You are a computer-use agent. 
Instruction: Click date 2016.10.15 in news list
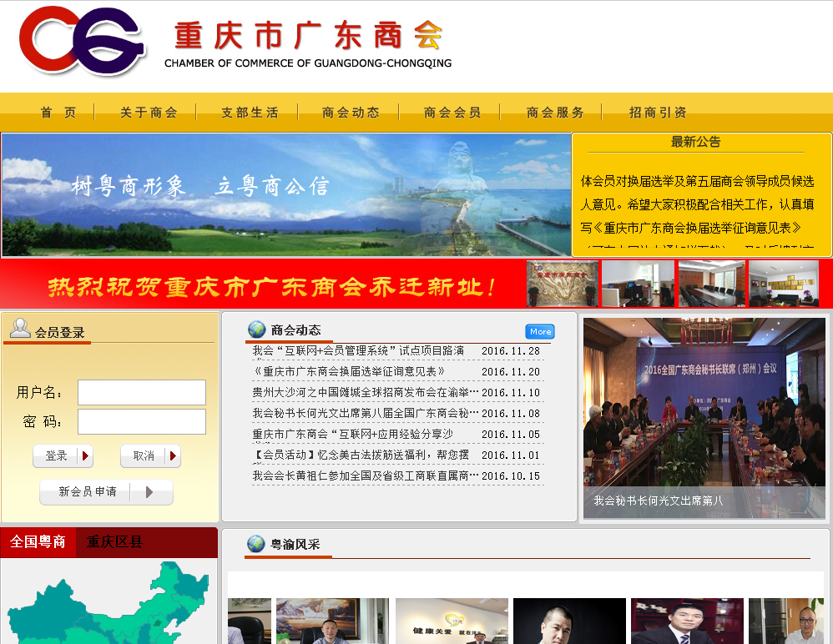(511, 475)
